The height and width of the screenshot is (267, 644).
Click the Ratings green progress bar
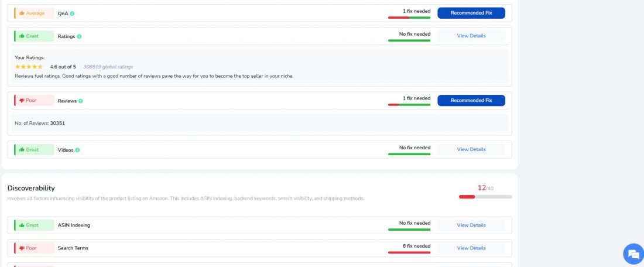(x=409, y=40)
